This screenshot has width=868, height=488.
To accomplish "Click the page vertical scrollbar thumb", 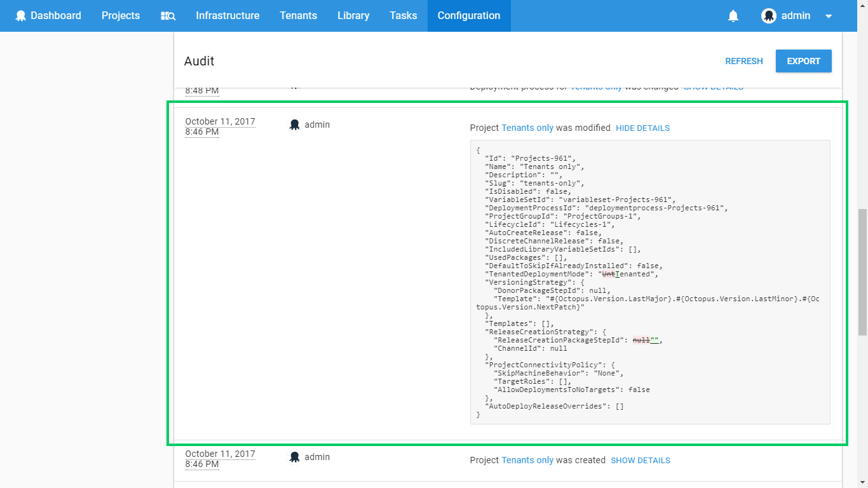I will (862, 272).
